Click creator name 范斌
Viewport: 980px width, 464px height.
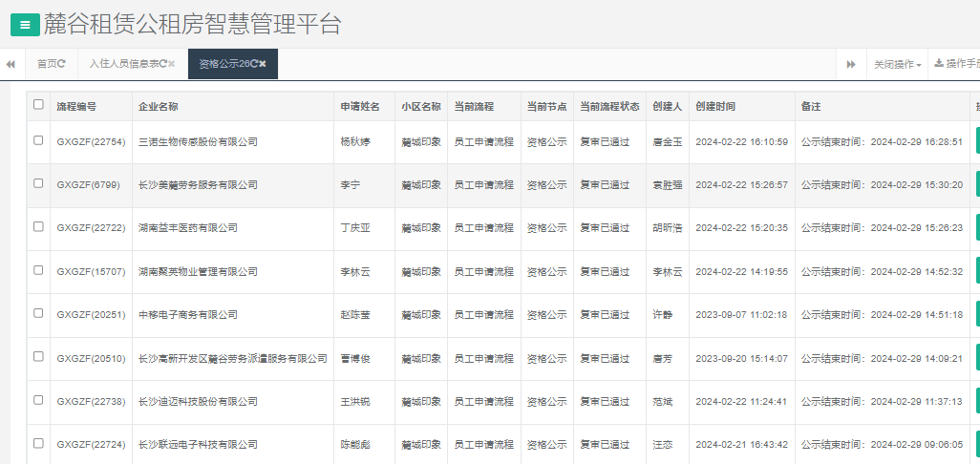pyautogui.click(x=663, y=402)
